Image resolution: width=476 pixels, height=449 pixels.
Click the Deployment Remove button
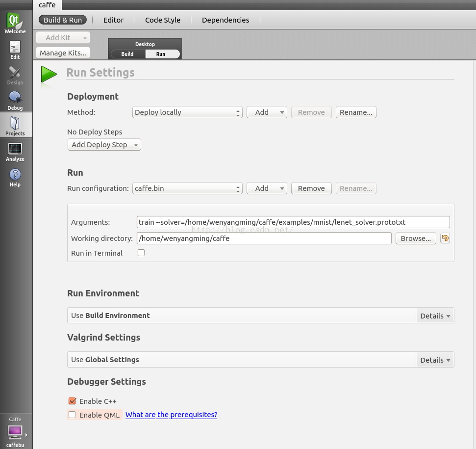coord(311,112)
